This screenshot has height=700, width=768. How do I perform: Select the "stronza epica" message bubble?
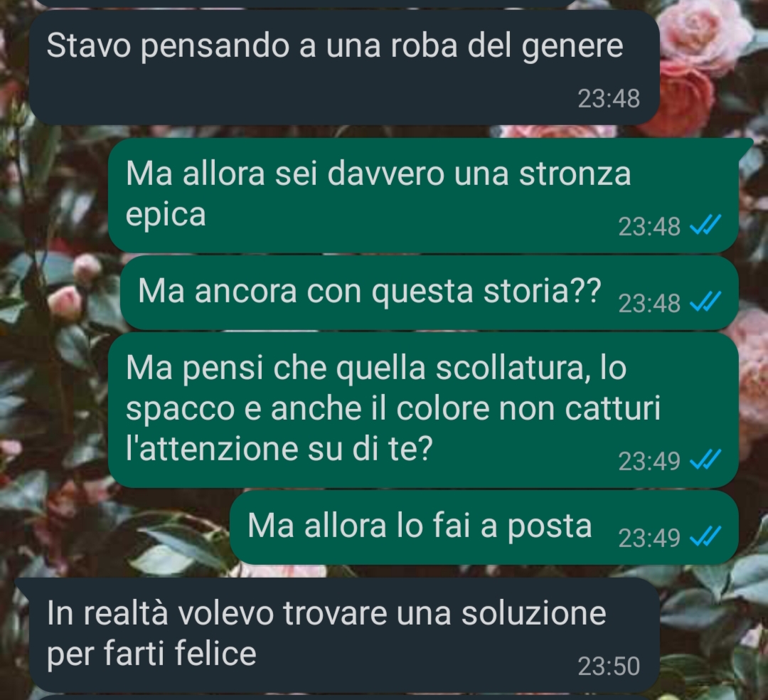(423, 196)
